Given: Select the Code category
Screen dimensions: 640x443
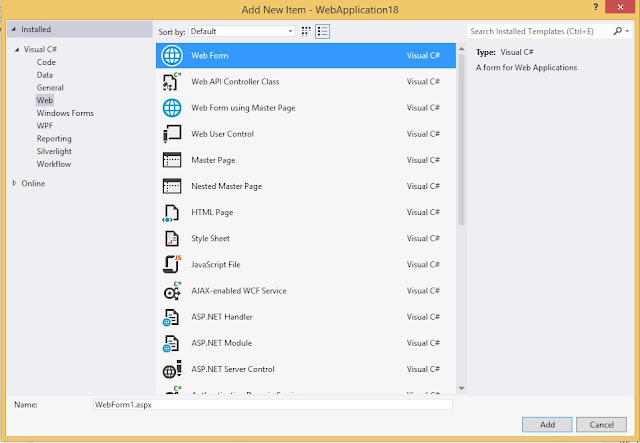Looking at the screenshot, I should coord(46,62).
